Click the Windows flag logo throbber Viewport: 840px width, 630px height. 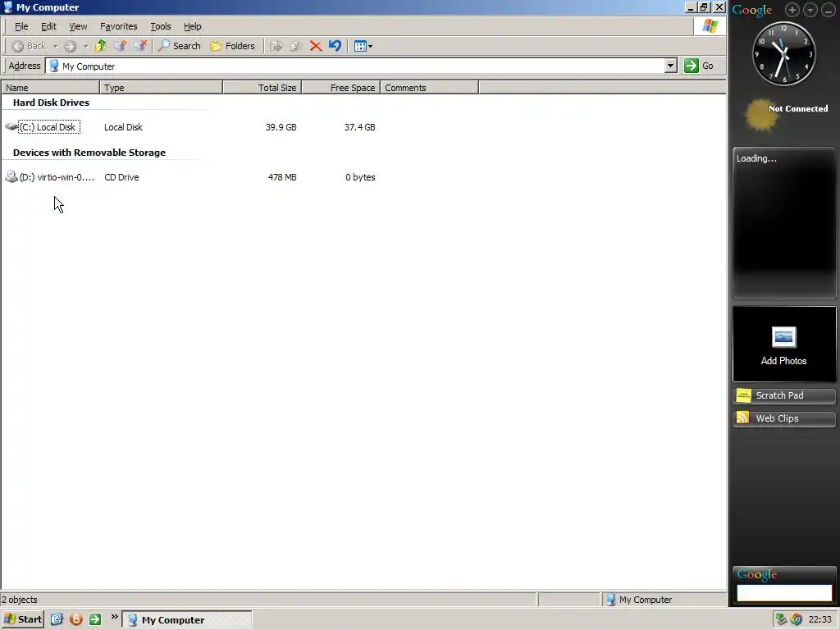710,26
